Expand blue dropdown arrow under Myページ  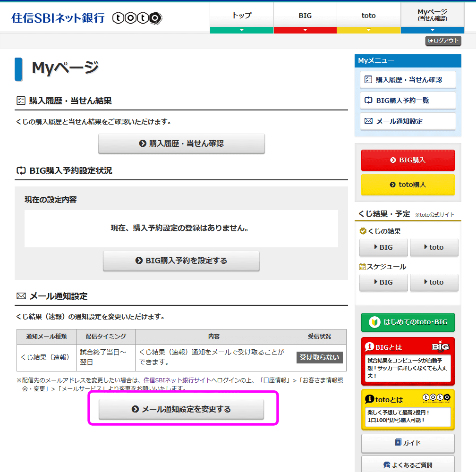click(x=432, y=30)
